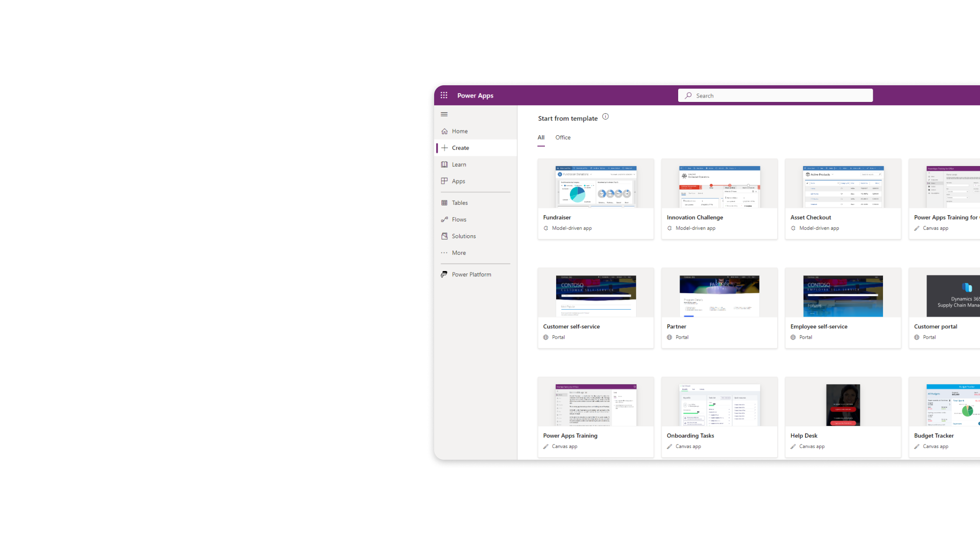Open Apps in the navigation
The image size is (980, 545).
tap(458, 181)
